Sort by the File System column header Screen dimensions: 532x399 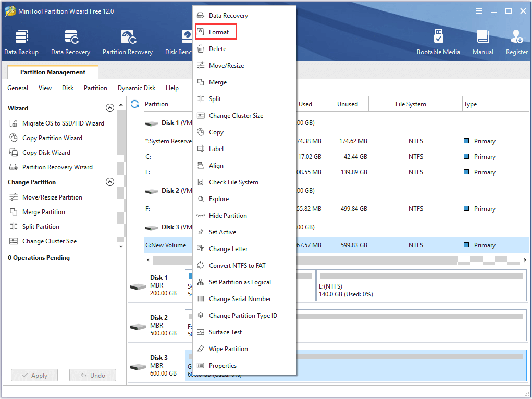point(415,104)
